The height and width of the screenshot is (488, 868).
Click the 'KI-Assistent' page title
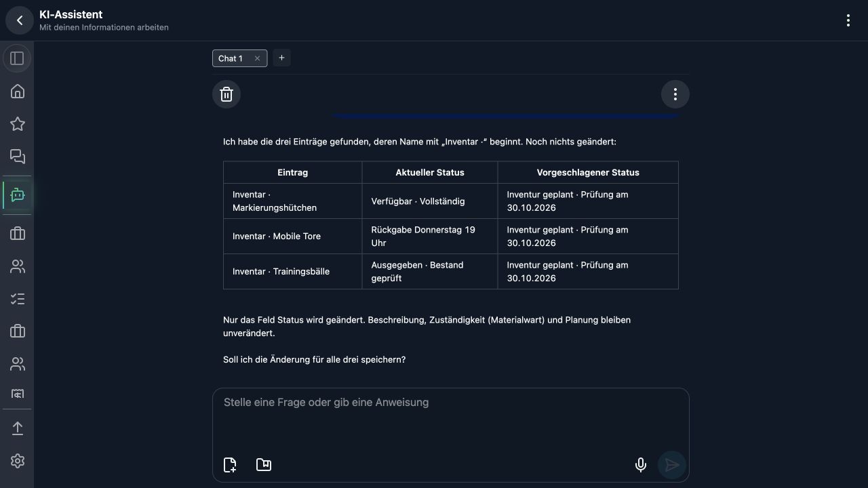[71, 14]
